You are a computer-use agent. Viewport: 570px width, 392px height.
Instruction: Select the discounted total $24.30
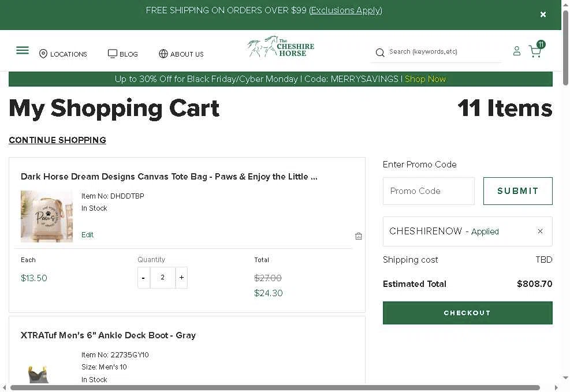point(269,293)
